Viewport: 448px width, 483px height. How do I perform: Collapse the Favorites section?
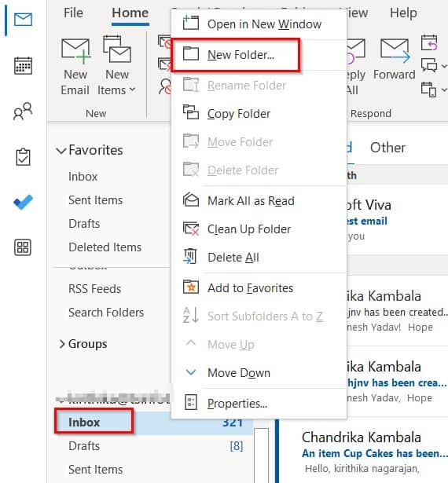tap(61, 151)
